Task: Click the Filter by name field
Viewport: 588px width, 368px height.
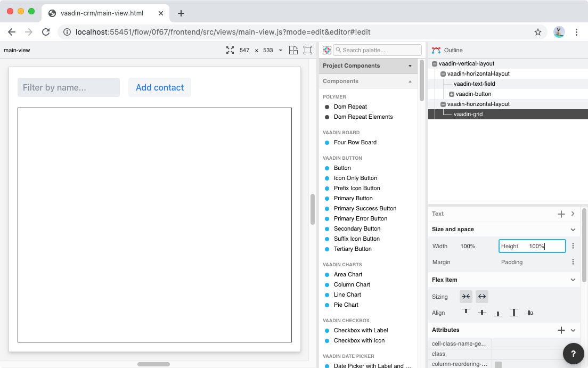Action: click(69, 87)
